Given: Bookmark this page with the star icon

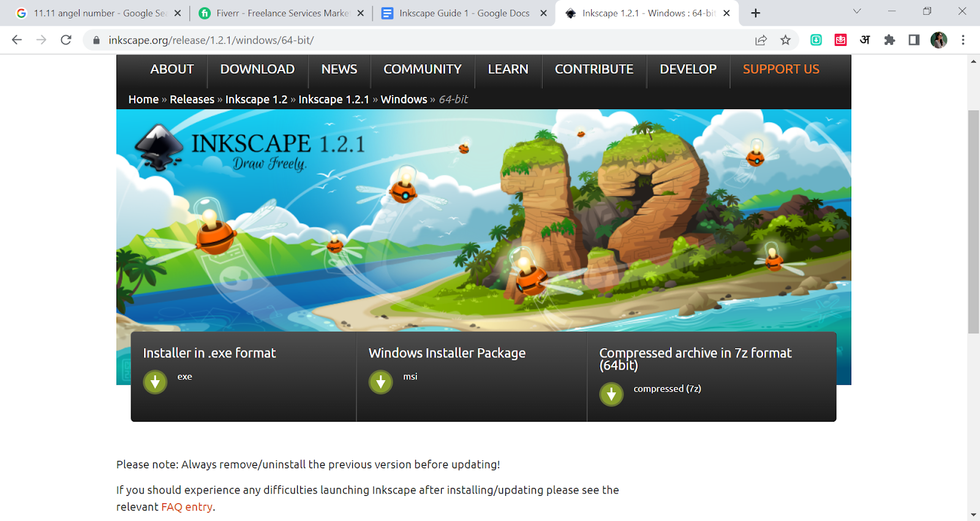Looking at the screenshot, I should click(x=785, y=40).
